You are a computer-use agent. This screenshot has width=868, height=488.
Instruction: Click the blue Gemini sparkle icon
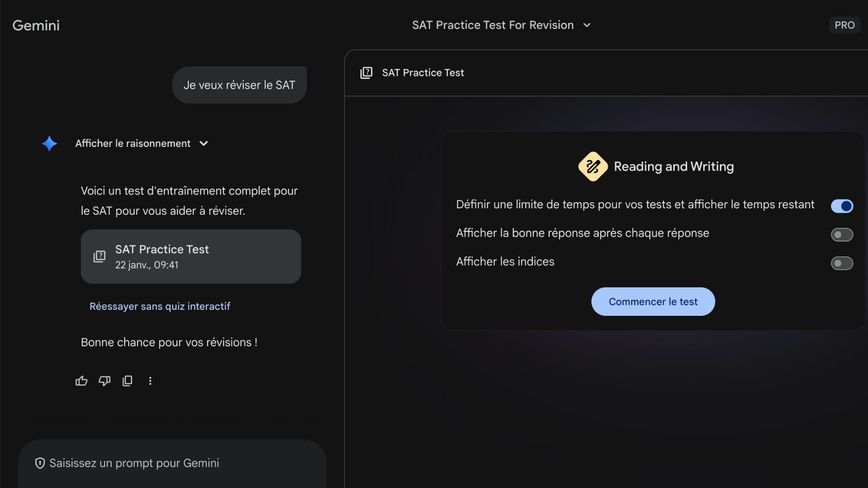point(49,144)
